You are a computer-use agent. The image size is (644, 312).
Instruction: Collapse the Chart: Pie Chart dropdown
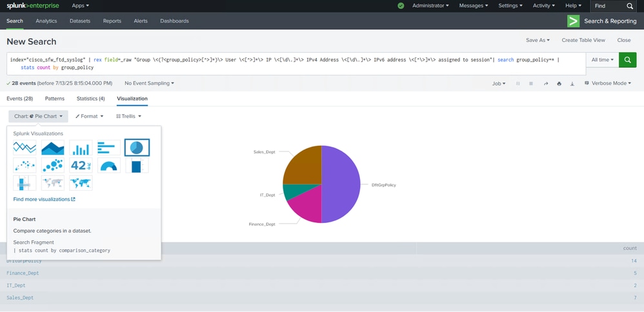click(38, 116)
